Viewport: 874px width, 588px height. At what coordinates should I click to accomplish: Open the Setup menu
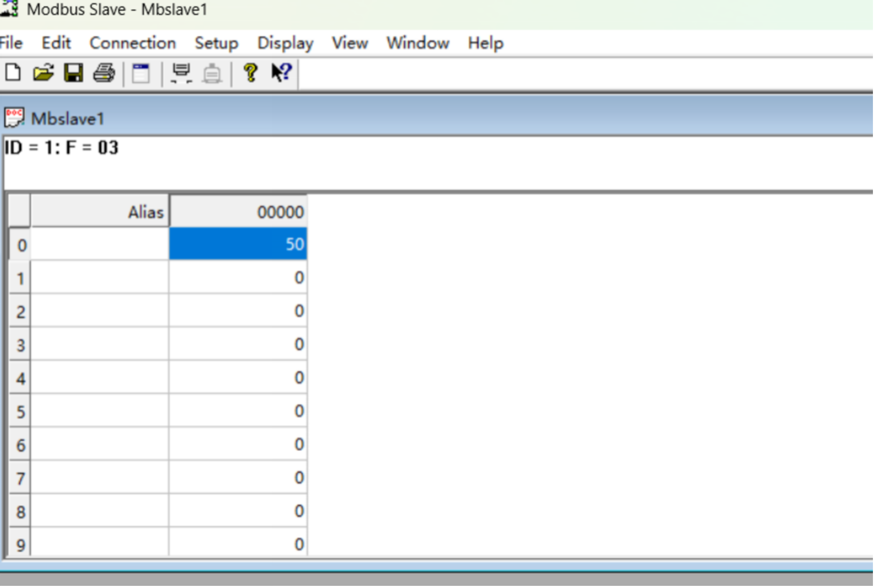[216, 43]
